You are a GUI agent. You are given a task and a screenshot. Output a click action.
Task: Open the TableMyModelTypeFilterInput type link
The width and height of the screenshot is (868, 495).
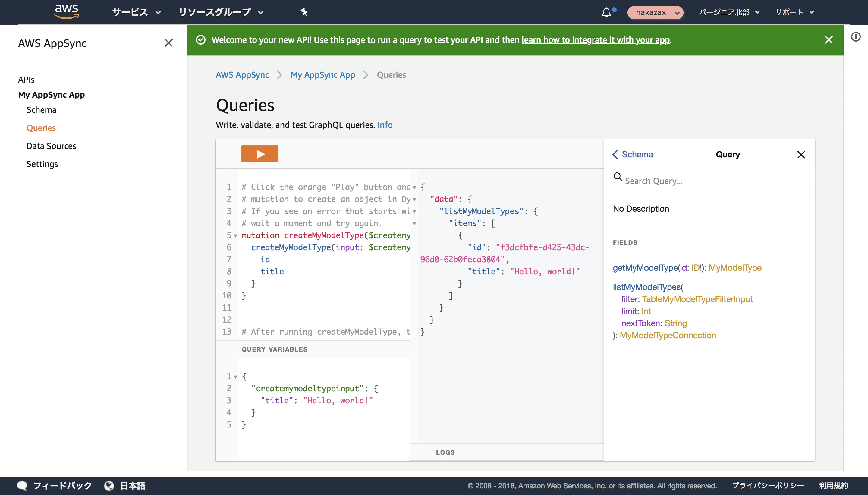(697, 299)
